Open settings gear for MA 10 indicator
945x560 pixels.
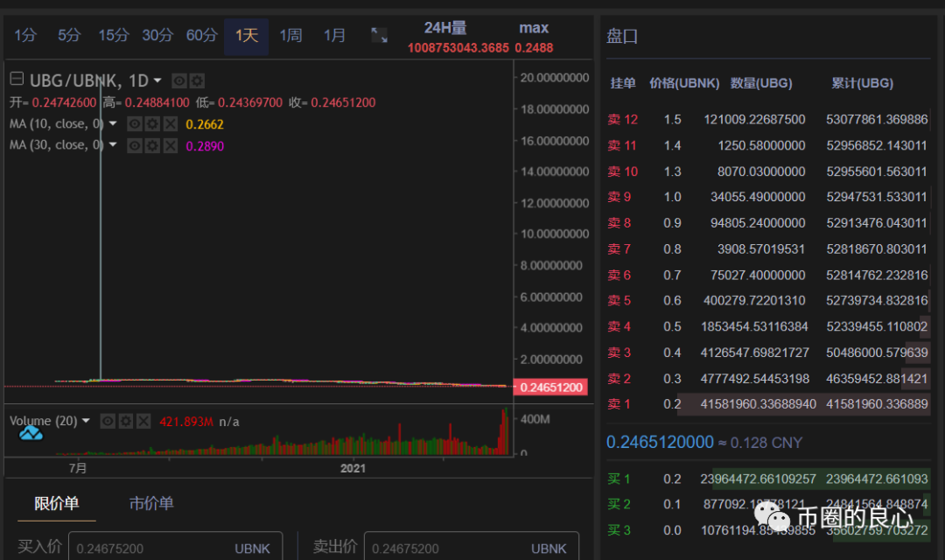coord(152,124)
